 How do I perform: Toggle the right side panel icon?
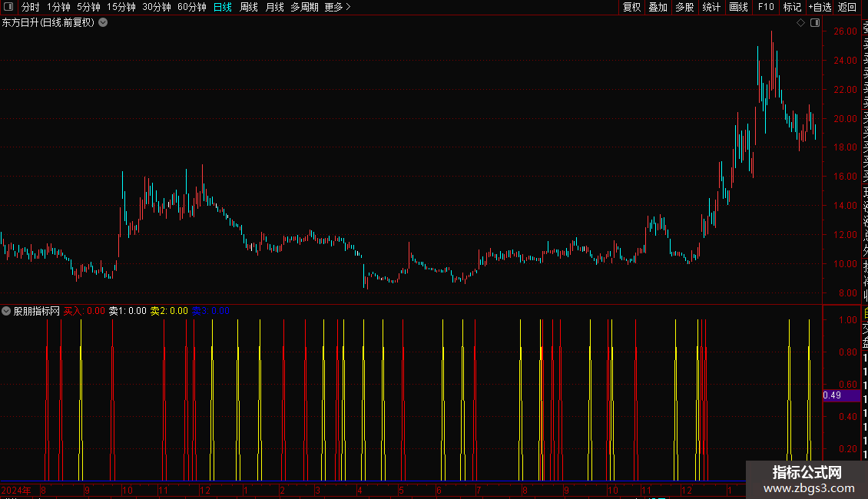point(815,23)
